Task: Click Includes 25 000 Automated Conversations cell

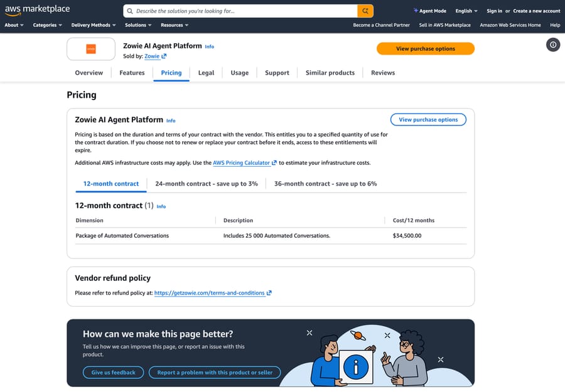Action: click(277, 236)
